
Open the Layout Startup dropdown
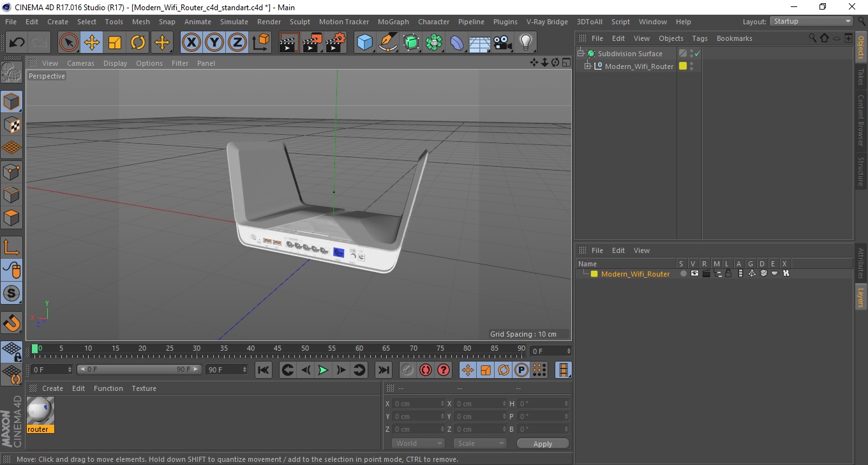tap(812, 21)
